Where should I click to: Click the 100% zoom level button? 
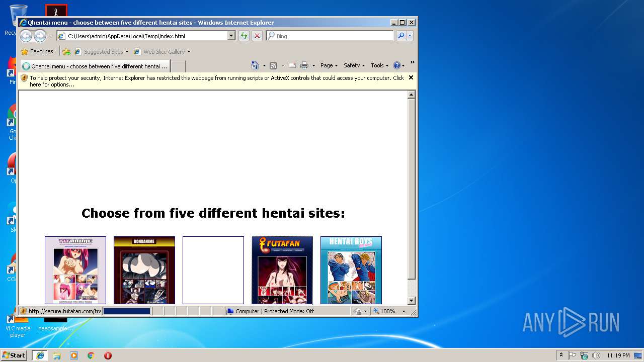[x=385, y=311]
